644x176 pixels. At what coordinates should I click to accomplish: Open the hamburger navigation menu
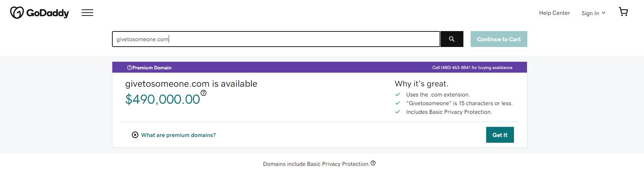click(87, 13)
